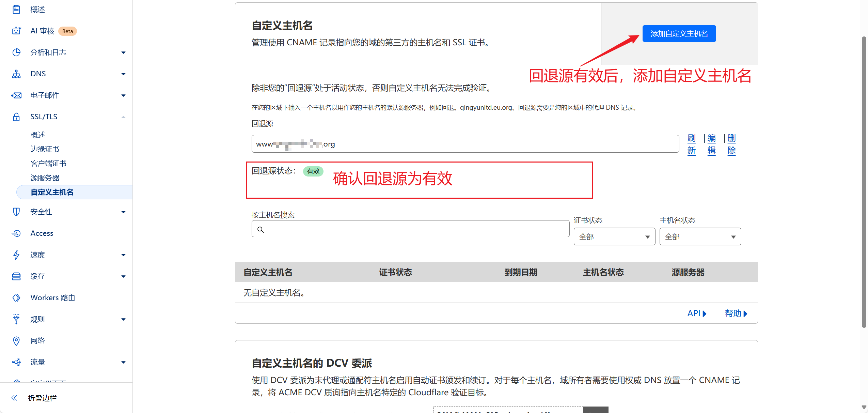
Task: Collapse the SSL/TLS section arrow
Action: (123, 117)
